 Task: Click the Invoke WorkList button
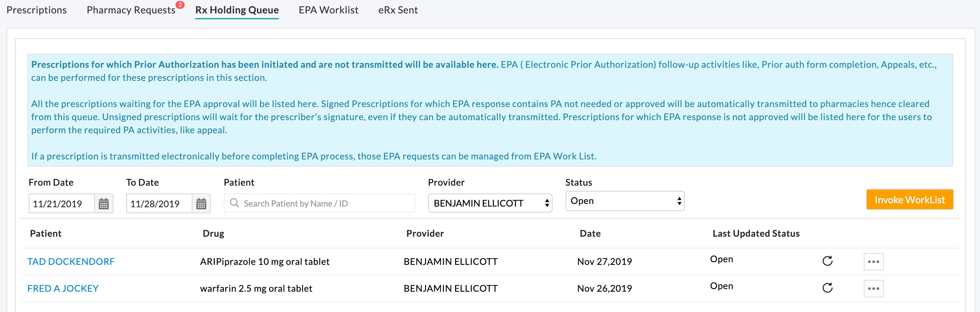(910, 199)
